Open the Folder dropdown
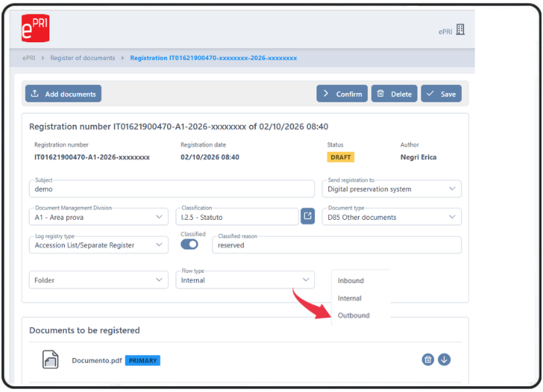The width and height of the screenshot is (543, 392). 99,279
